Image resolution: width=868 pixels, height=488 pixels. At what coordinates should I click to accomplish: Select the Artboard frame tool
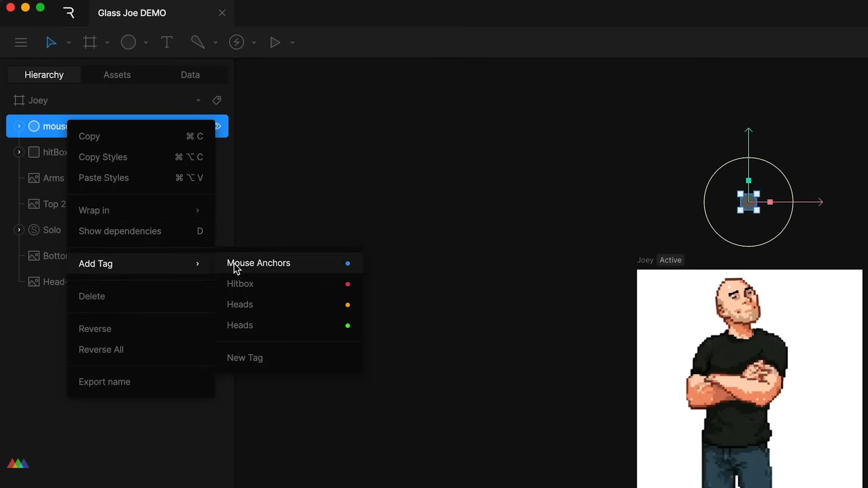pos(90,42)
